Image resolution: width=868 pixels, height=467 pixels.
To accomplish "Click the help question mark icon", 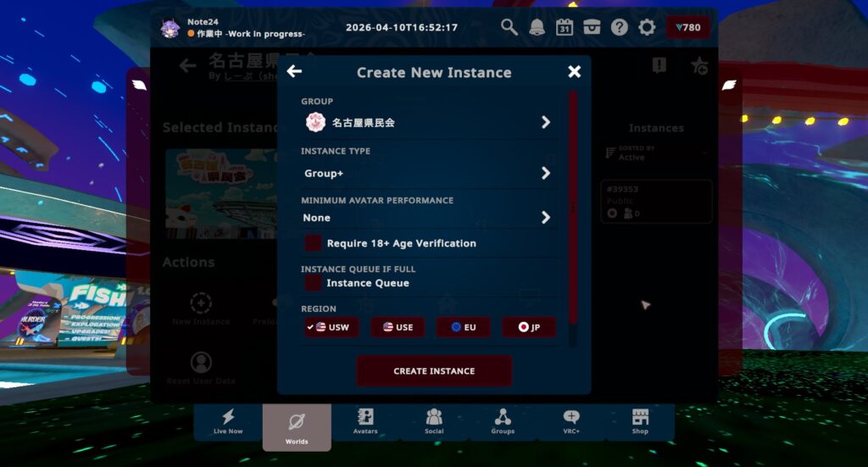I will click(620, 27).
